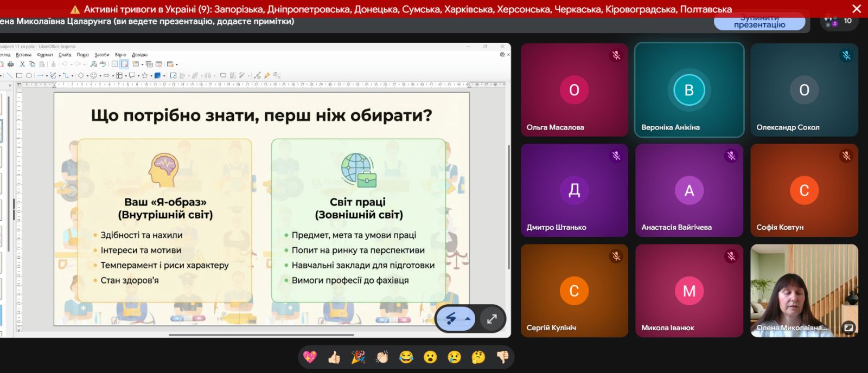Click bullet text 'Стан здоров'я'

(130, 280)
